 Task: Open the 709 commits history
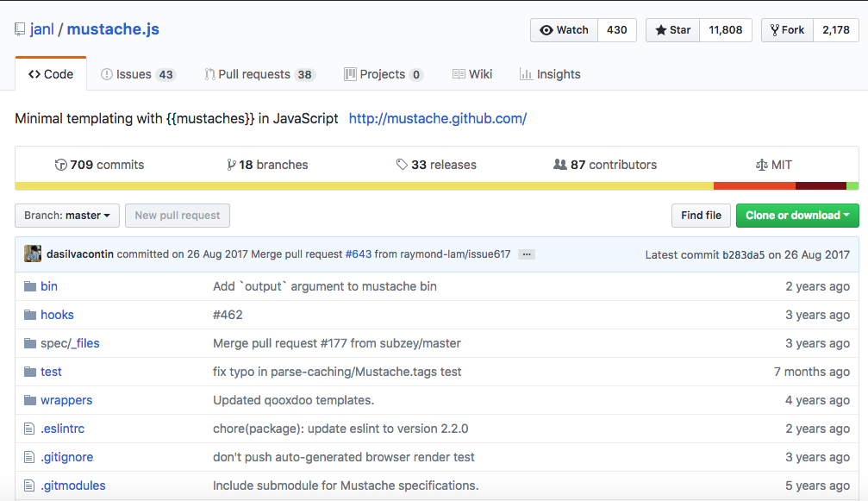coord(99,165)
